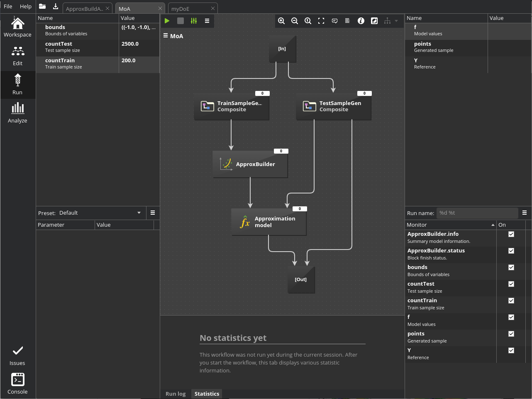Uncheck ApproxBuilder.status monitor

click(x=511, y=251)
